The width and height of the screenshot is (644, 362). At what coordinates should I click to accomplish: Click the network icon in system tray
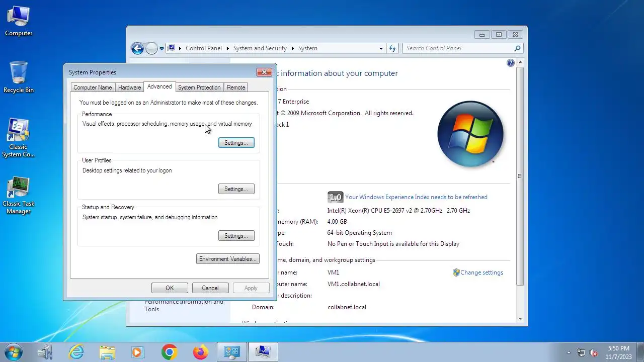(x=581, y=352)
